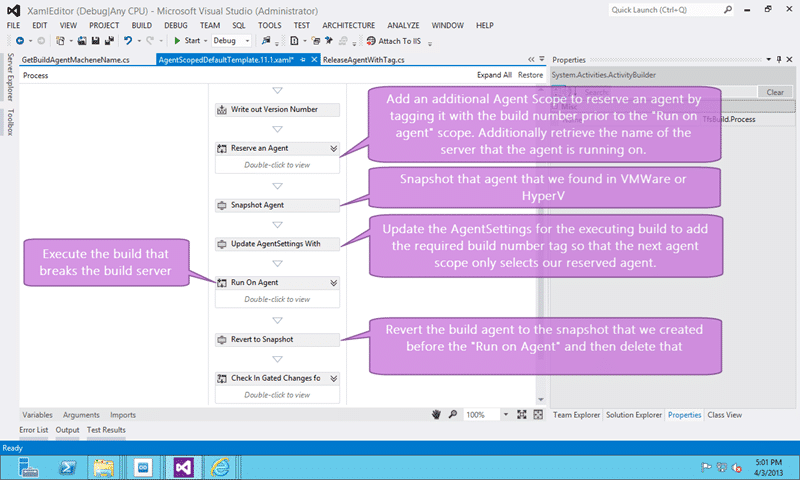Click the Find in Files toolbar icon
800x480 pixels.
coord(266,41)
